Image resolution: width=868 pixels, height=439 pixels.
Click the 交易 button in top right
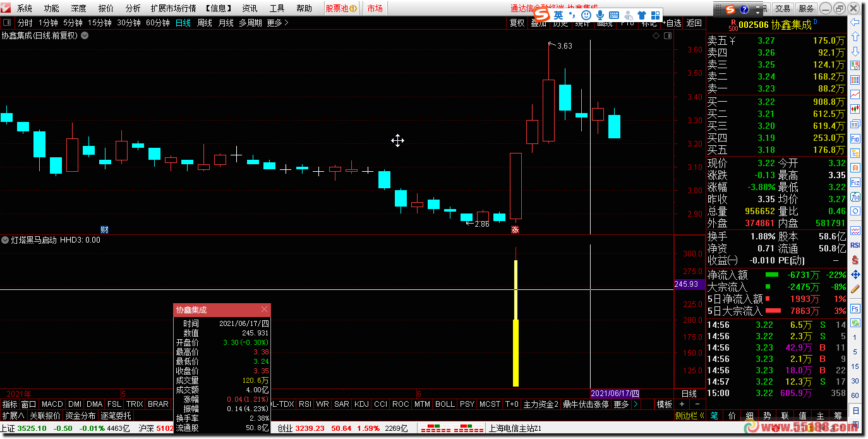[783, 9]
